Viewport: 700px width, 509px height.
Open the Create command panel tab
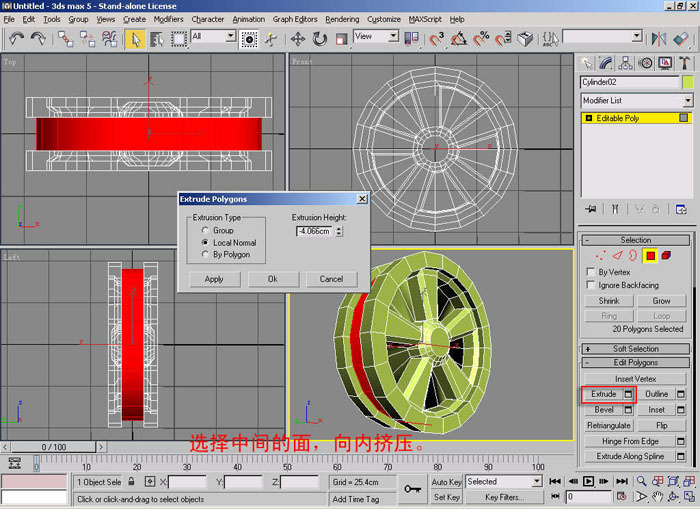coord(586,63)
